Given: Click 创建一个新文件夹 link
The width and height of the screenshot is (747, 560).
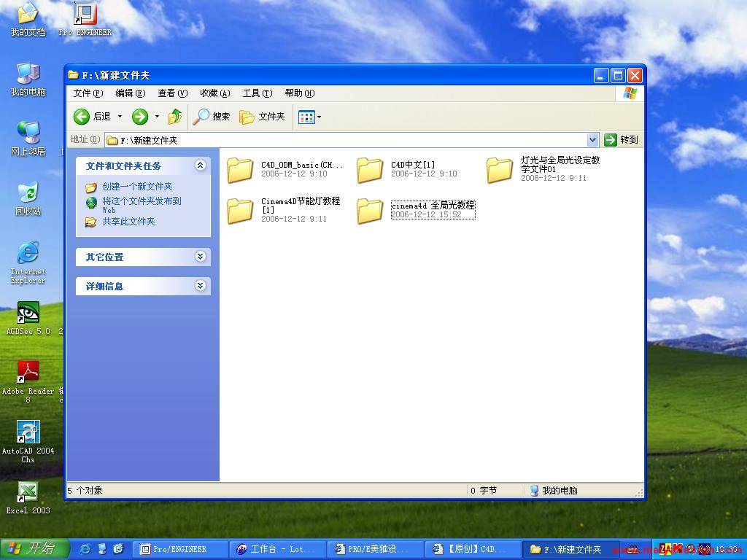Looking at the screenshot, I should pyautogui.click(x=137, y=187).
